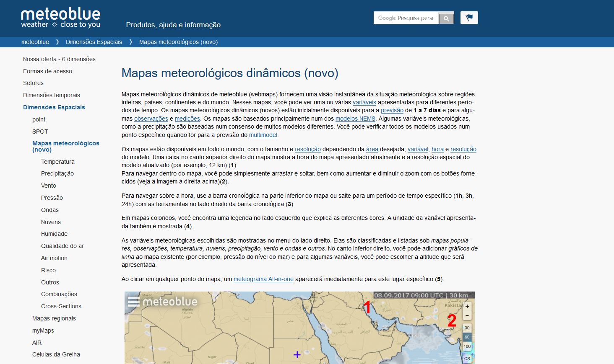Open the meteograma All-in-one link

tap(263, 279)
